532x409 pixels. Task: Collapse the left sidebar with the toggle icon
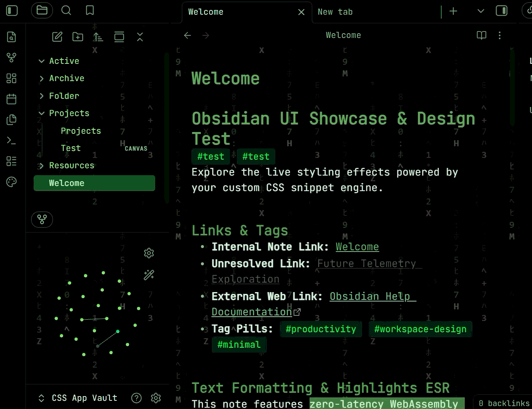12,10
